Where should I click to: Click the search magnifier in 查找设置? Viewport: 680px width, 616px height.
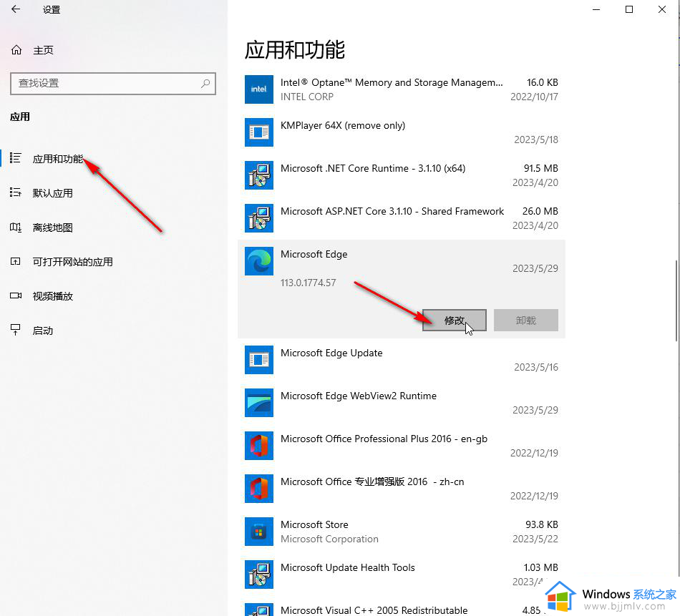[x=205, y=83]
